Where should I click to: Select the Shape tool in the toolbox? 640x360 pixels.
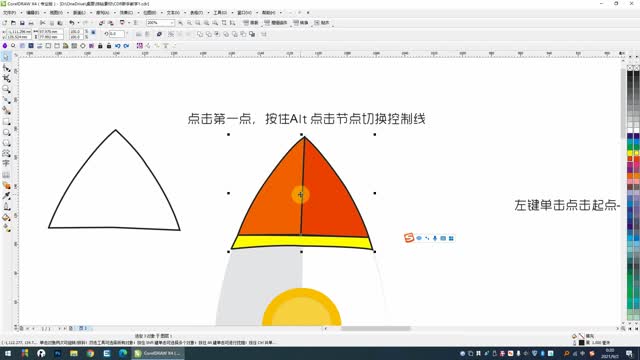(x=6, y=68)
